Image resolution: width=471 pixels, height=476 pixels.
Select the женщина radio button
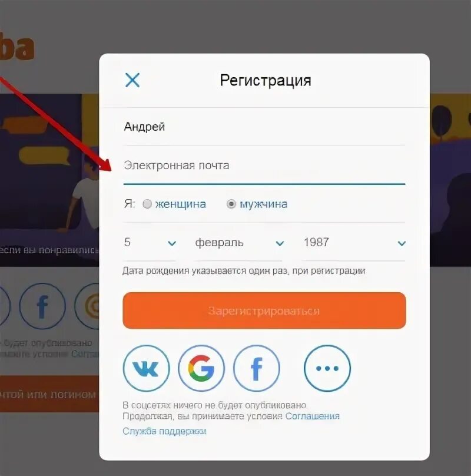(147, 204)
